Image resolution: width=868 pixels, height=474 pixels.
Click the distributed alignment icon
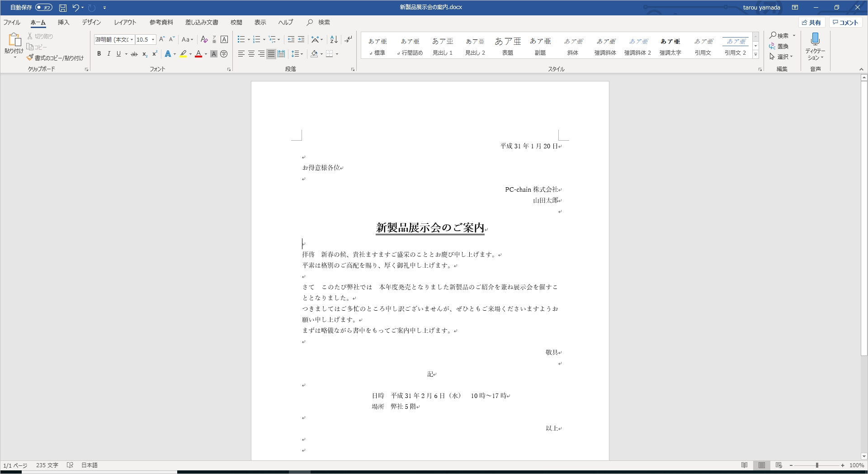(x=281, y=54)
